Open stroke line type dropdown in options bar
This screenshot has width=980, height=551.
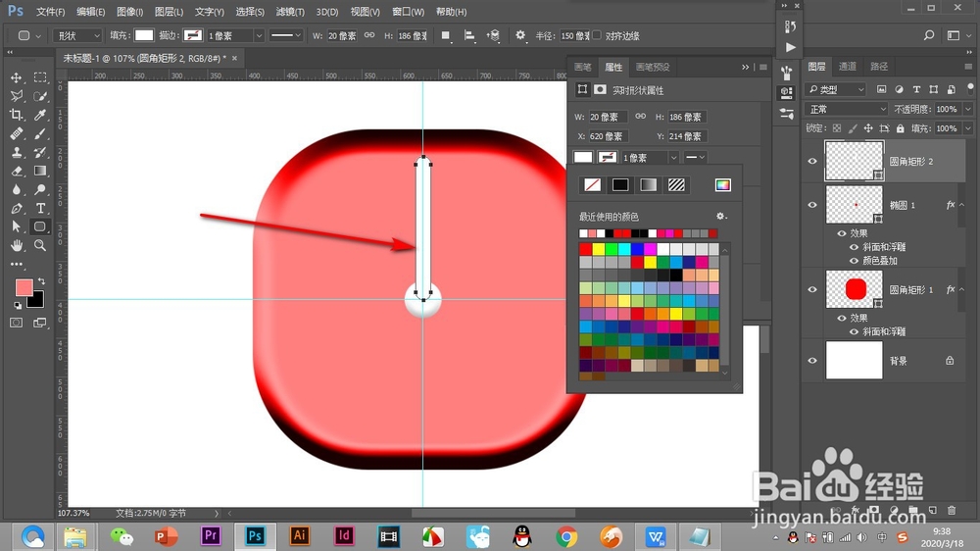click(286, 35)
